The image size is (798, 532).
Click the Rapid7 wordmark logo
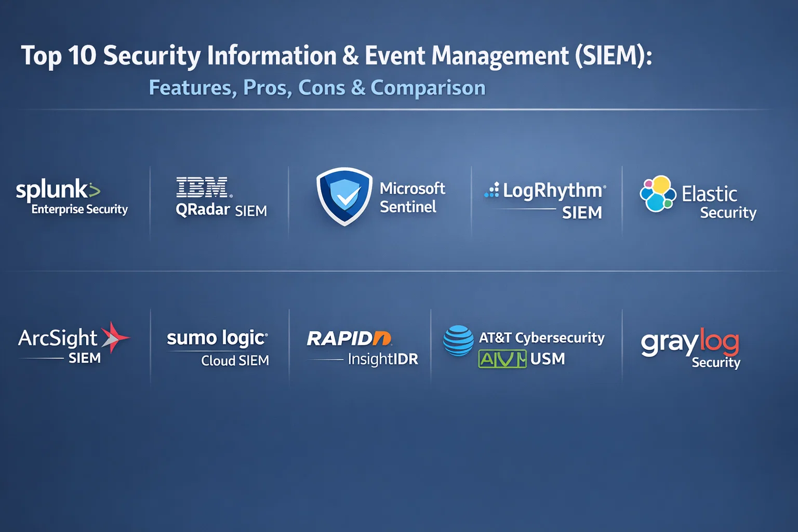pos(349,338)
